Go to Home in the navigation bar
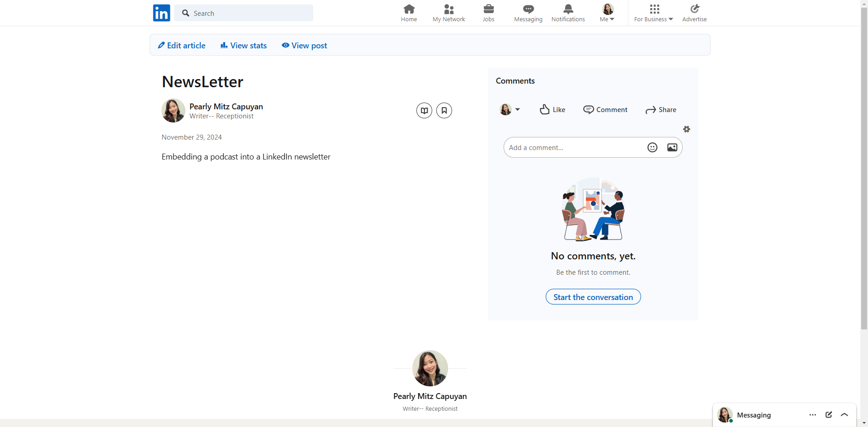The image size is (868, 427). tap(409, 13)
